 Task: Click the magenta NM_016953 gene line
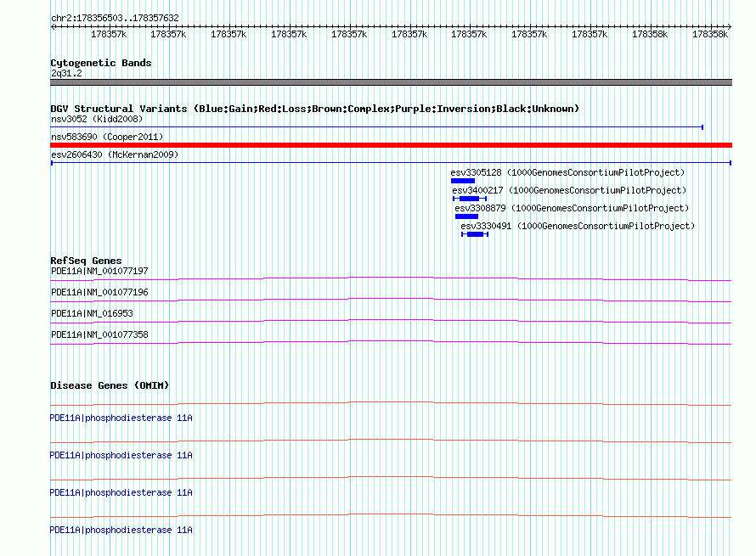391,321
